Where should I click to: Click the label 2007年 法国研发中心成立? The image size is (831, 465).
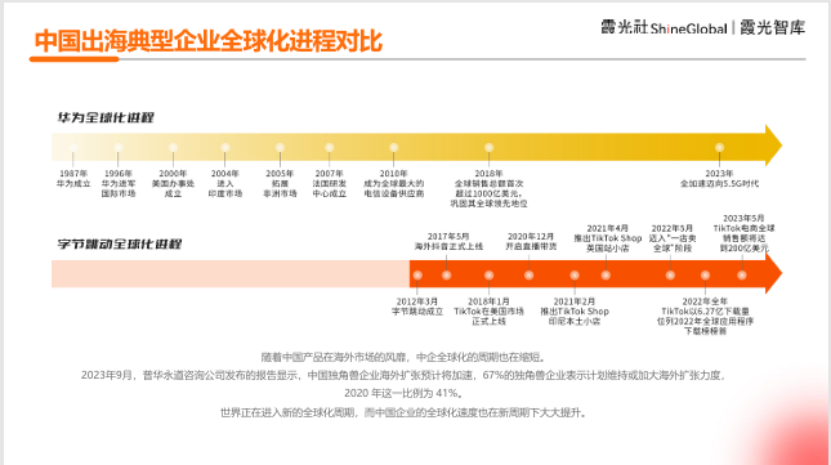coord(329,183)
